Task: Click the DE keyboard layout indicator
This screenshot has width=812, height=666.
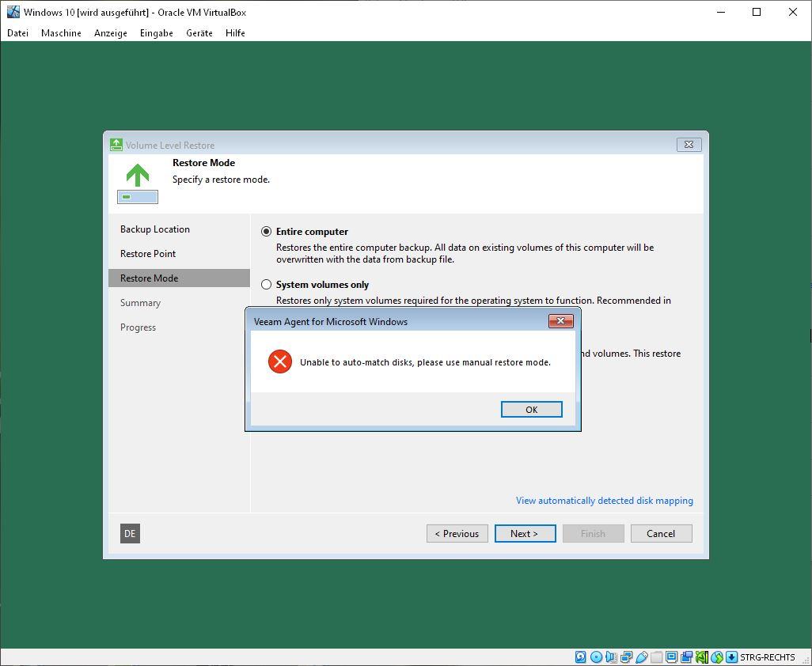Action: click(x=130, y=534)
